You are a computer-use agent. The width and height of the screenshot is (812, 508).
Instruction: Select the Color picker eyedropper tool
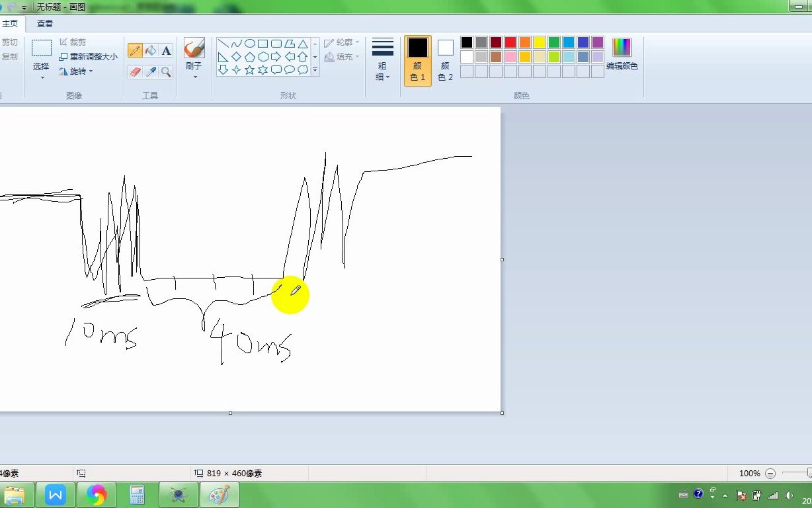point(151,71)
